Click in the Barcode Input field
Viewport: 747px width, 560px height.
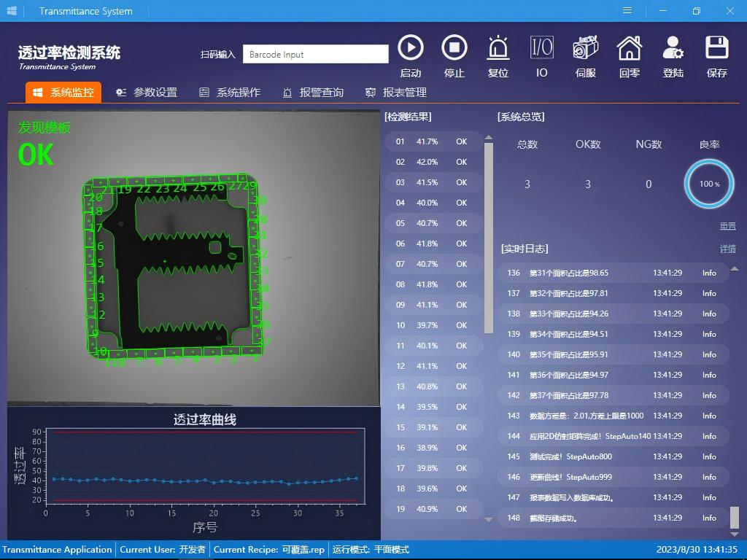click(x=315, y=54)
